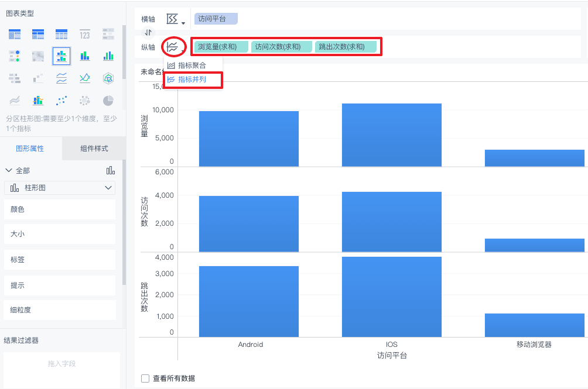Click the 图表类型 section heading
The width and height of the screenshot is (588, 389).
[20, 13]
